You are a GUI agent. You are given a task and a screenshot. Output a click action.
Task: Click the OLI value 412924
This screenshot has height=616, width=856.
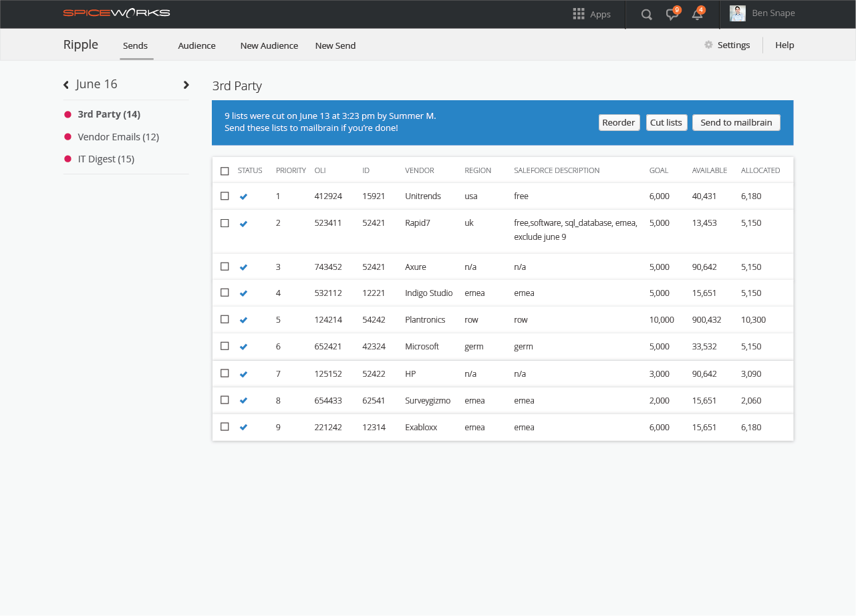(x=328, y=196)
